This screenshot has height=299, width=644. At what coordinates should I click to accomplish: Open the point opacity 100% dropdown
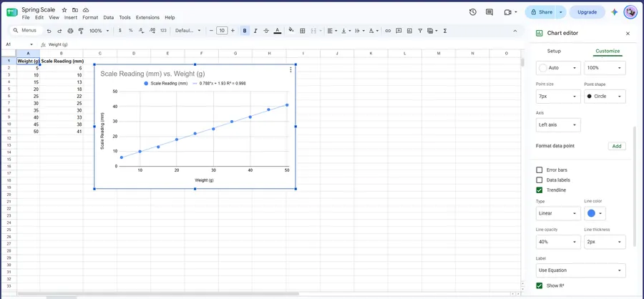pyautogui.click(x=605, y=68)
